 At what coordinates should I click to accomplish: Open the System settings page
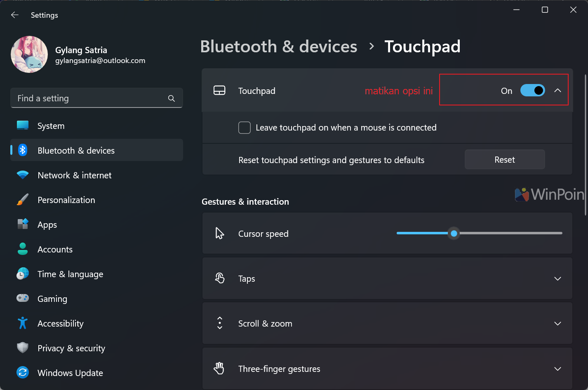point(51,126)
